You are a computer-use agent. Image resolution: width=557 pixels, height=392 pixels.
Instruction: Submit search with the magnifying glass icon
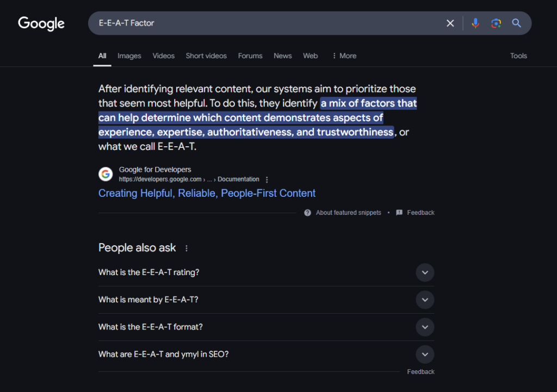pos(517,23)
